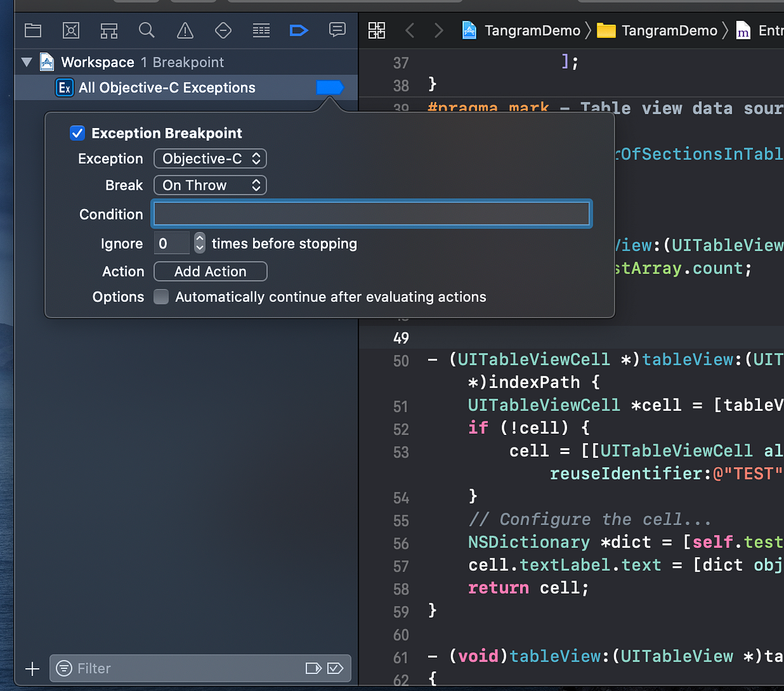The image size is (784, 691).
Task: Open the Break dropdown showing On Throw
Action: click(210, 185)
